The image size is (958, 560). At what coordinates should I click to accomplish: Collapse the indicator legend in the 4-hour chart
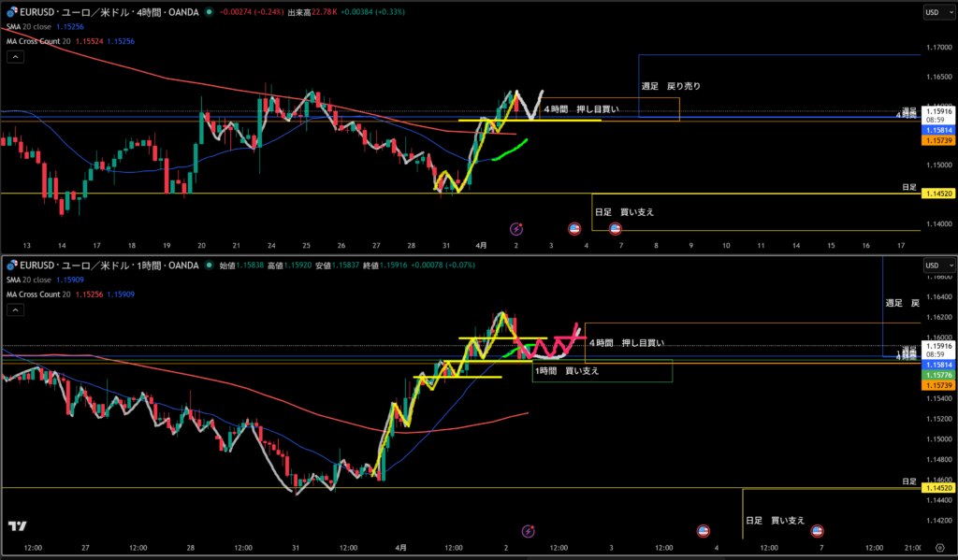tap(15, 56)
